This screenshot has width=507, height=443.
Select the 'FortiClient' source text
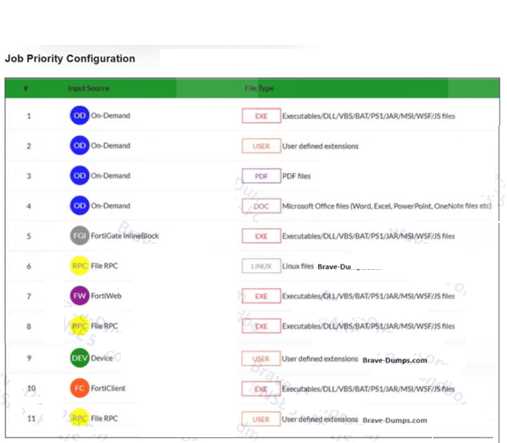point(108,388)
